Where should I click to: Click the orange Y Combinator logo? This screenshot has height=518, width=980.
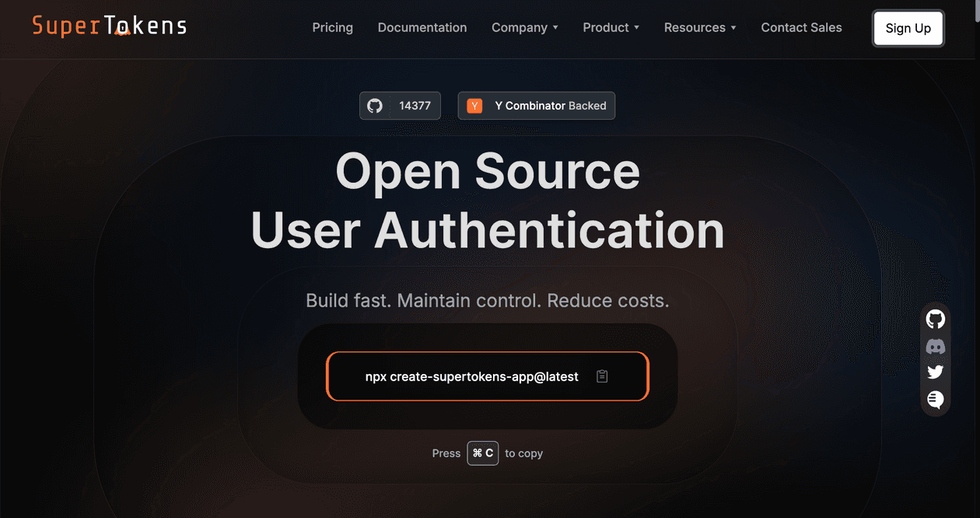pos(474,106)
